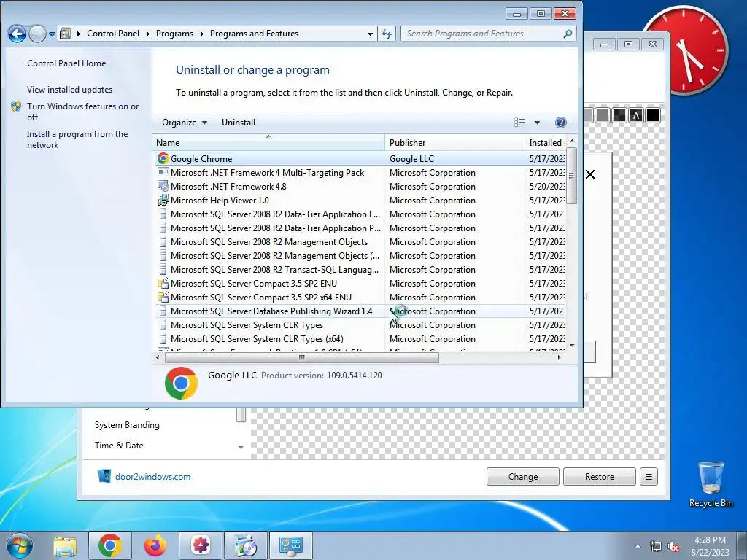Screen dimensions: 747x560
Task: Open Windows Explorer from the taskbar
Action: (65, 545)
